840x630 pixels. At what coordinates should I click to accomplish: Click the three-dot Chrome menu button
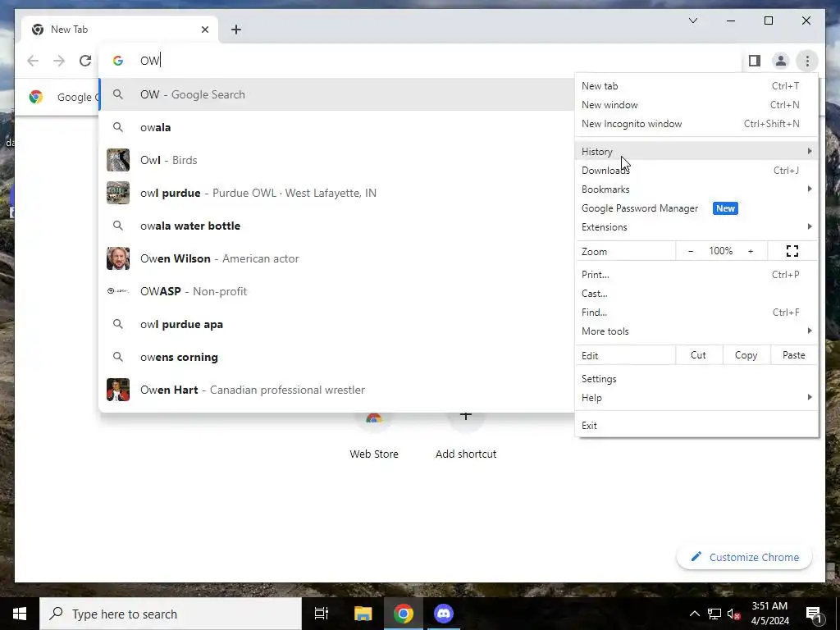pos(807,61)
